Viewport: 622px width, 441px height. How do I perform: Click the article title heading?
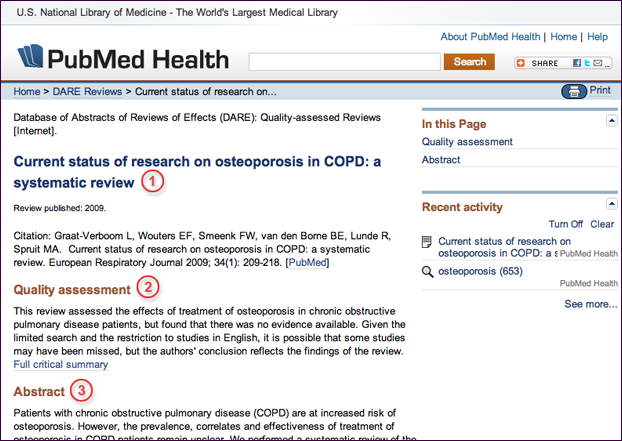[x=197, y=172]
